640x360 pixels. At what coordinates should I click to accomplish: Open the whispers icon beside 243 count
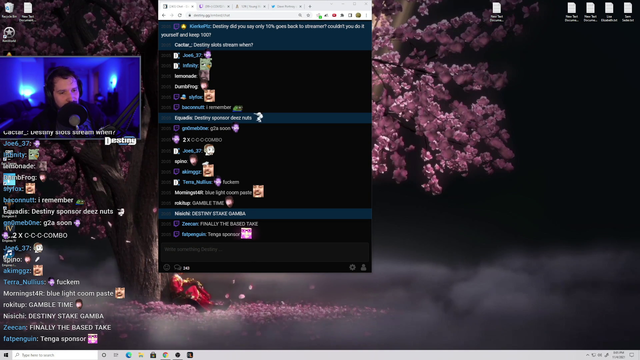click(x=178, y=267)
